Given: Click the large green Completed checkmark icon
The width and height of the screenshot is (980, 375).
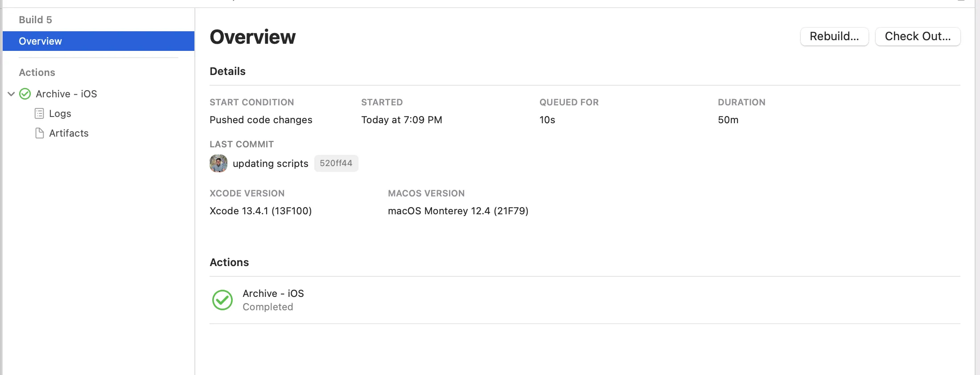Looking at the screenshot, I should coord(222,300).
